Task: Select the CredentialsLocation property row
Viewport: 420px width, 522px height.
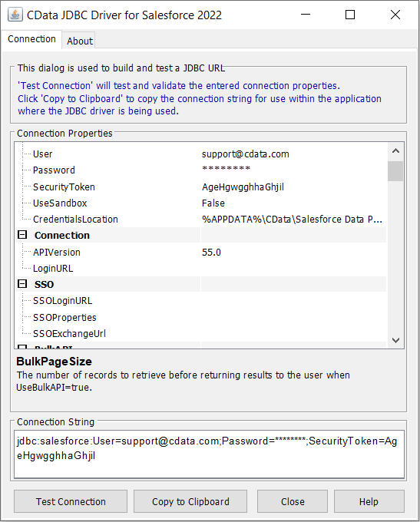Action: (201, 219)
